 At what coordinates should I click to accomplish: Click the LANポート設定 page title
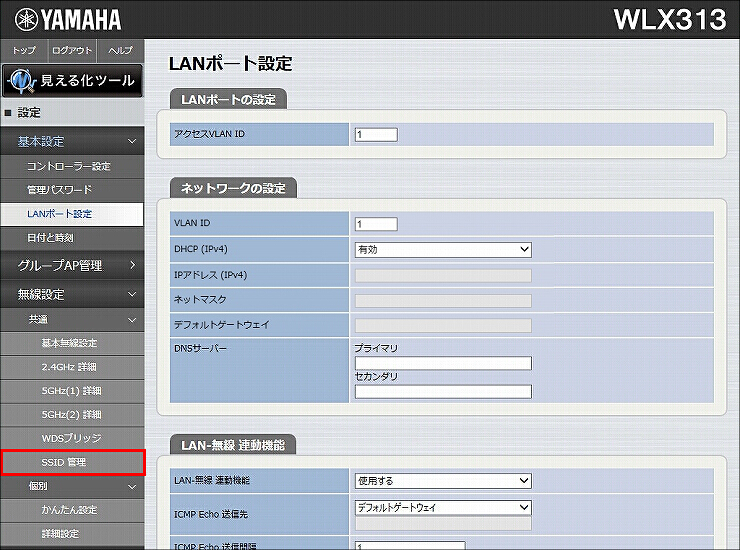(x=230, y=63)
